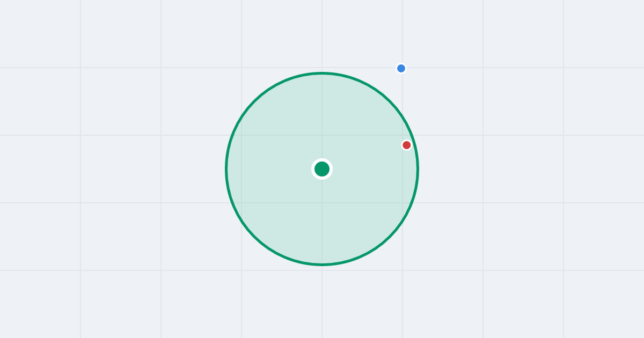Select the green center point of the circle
The width and height of the screenshot is (644, 338).
tap(322, 169)
